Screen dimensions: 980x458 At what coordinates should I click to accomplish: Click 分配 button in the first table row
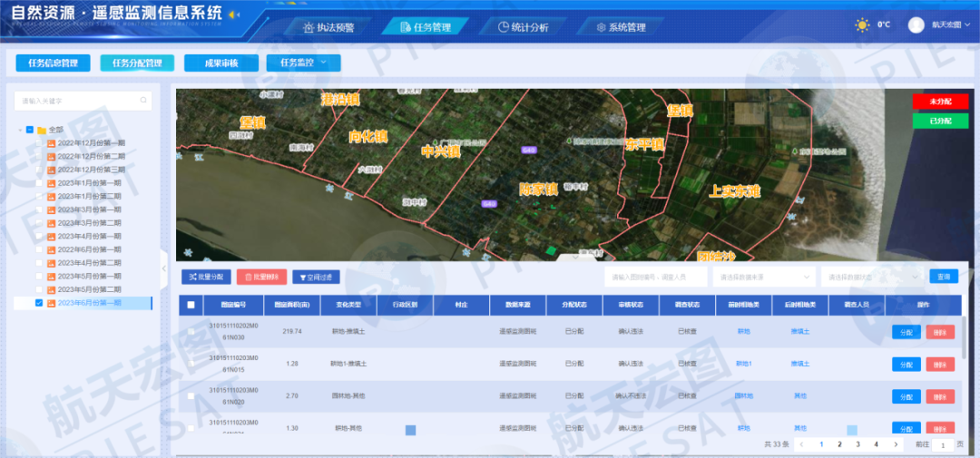coord(906,332)
